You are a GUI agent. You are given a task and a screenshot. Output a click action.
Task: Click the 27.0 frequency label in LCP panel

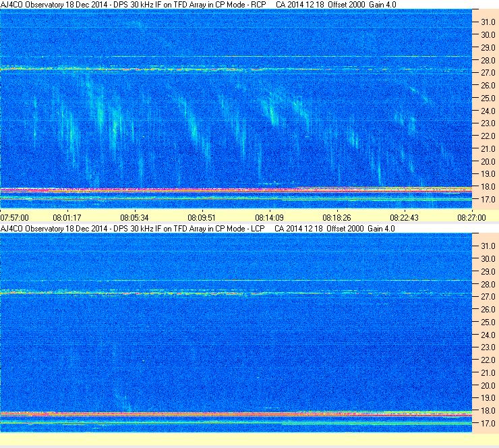pyautogui.click(x=488, y=297)
